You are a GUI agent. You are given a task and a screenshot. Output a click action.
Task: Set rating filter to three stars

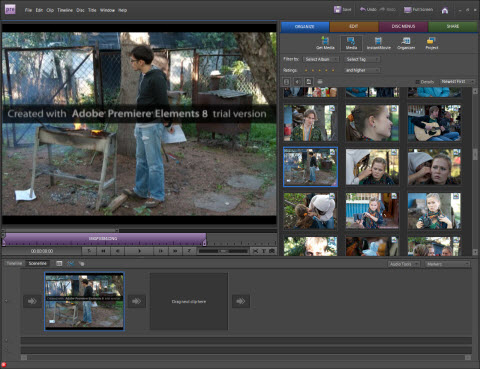pyautogui.click(x=319, y=70)
